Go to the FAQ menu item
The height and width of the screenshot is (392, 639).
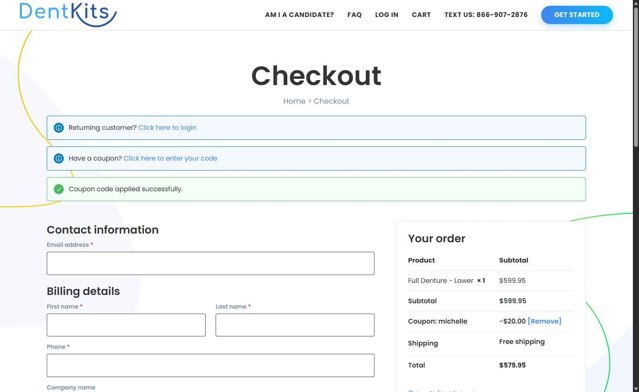pos(355,15)
